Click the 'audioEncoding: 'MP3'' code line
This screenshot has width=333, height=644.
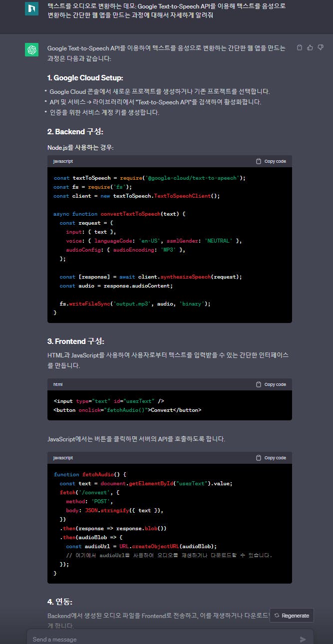[126, 250]
